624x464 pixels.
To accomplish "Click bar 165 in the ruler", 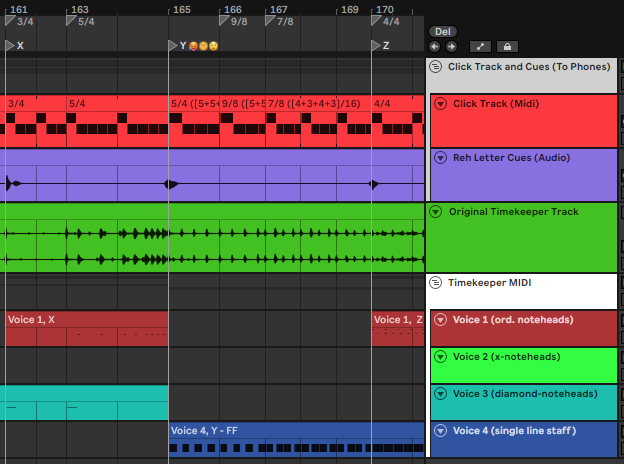I will (181, 9).
